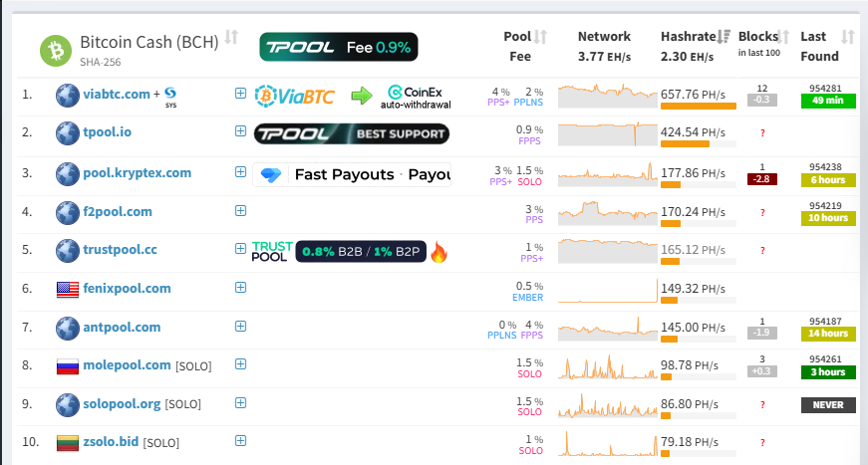
Task: Click the globe icon beside tpool.io
Action: 68,133
